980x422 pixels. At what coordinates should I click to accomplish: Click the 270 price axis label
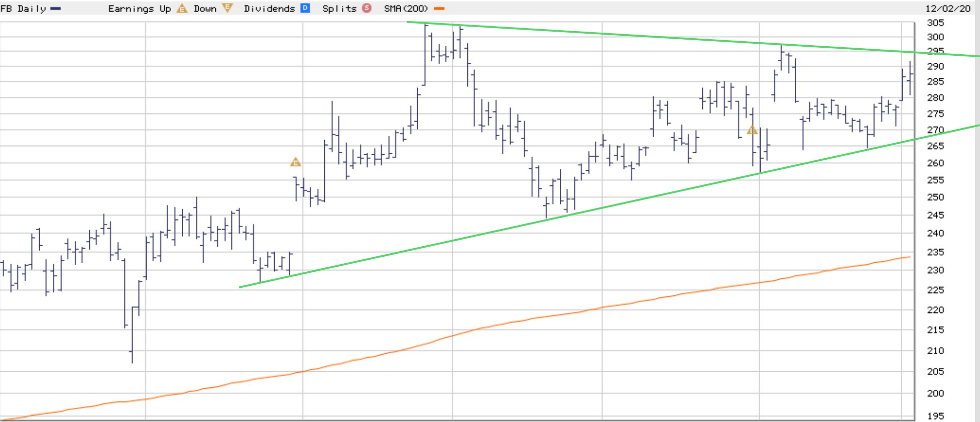click(935, 130)
